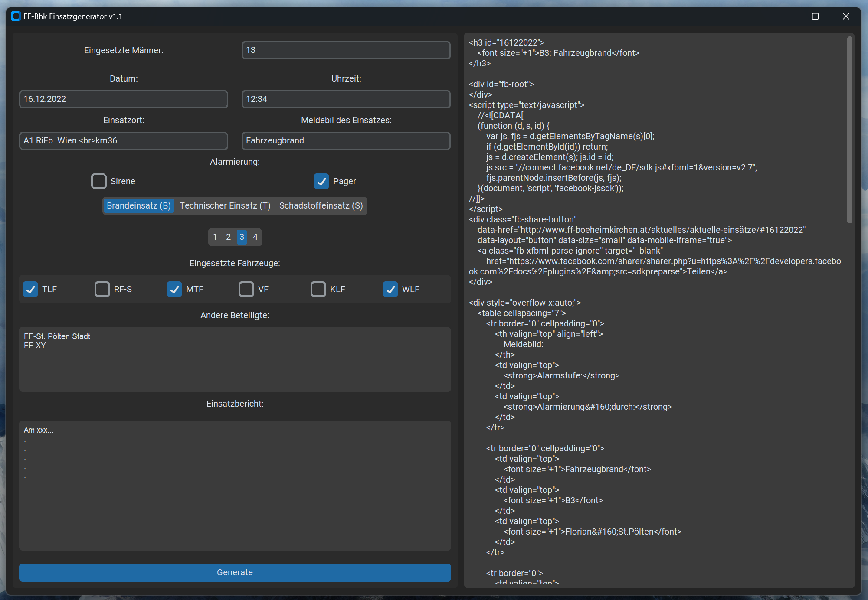This screenshot has height=600, width=868.
Task: Select Brandeinsatz (B) segment
Action: point(139,205)
